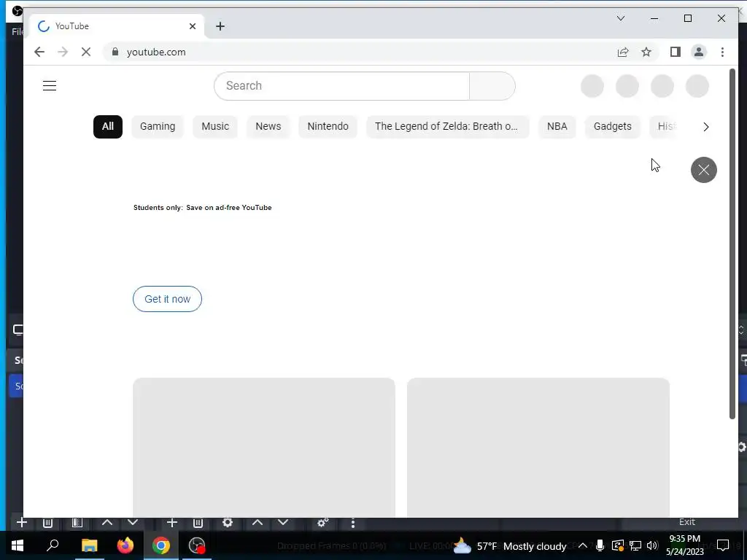The image size is (747, 560).
Task: Open the OBS scene filters icon
Action: 77,522
